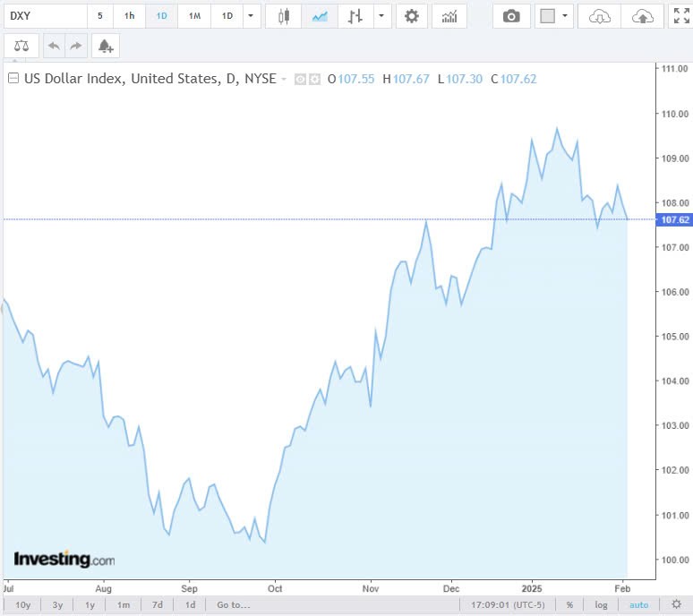The height and width of the screenshot is (616, 693).
Task: Click the compare symbols scale icon
Action: click(21, 46)
